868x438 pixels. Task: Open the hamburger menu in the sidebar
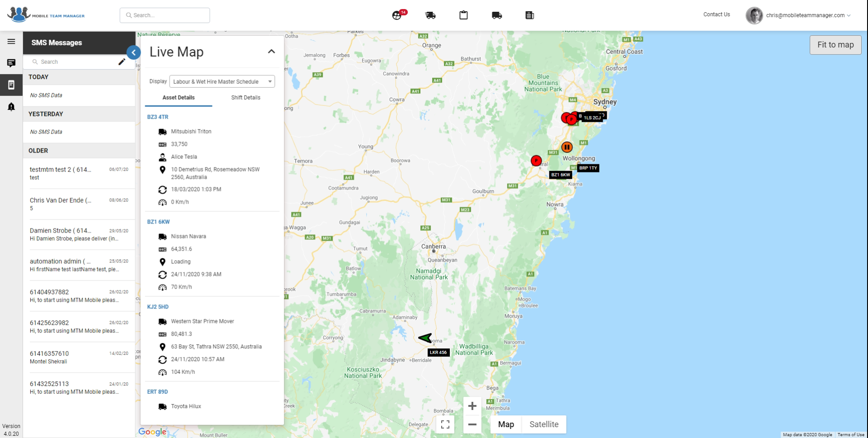pyautogui.click(x=11, y=42)
